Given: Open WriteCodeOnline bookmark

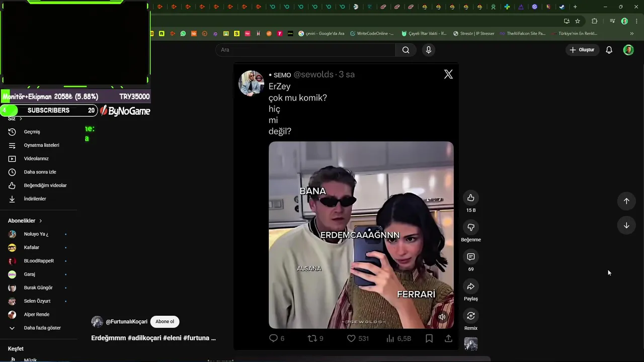Looking at the screenshot, I should [x=372, y=34].
